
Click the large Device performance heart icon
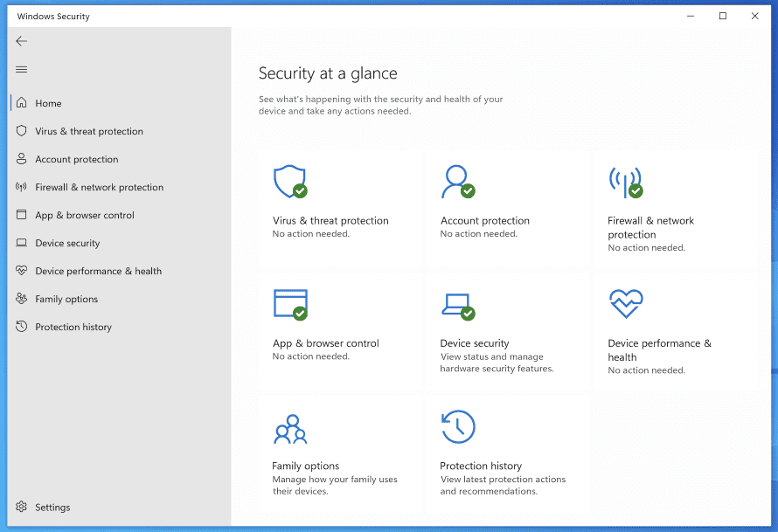(626, 303)
